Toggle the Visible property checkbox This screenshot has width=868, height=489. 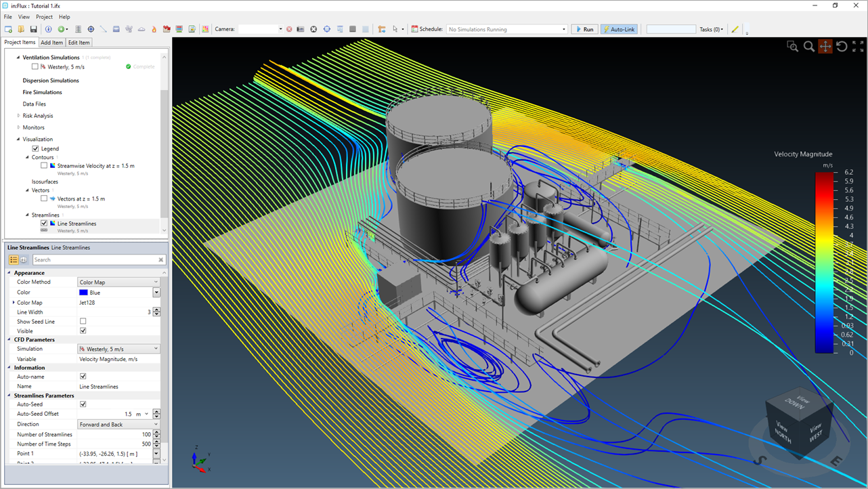(x=83, y=331)
